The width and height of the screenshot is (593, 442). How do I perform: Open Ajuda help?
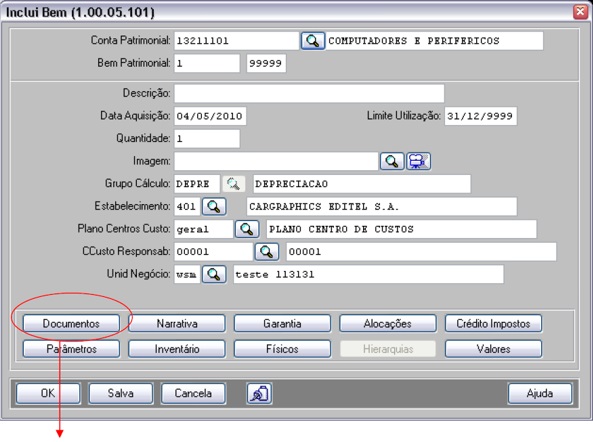(540, 394)
